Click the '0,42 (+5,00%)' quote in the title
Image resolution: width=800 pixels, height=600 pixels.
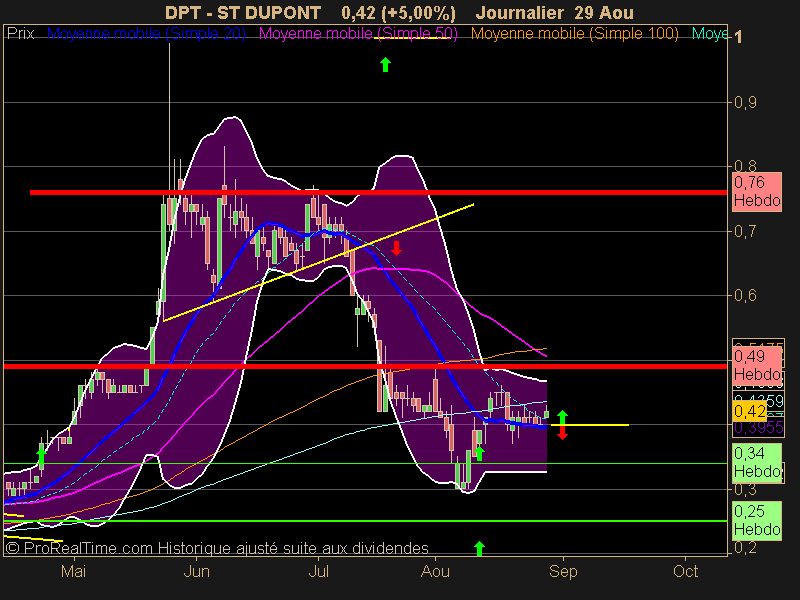point(398,13)
